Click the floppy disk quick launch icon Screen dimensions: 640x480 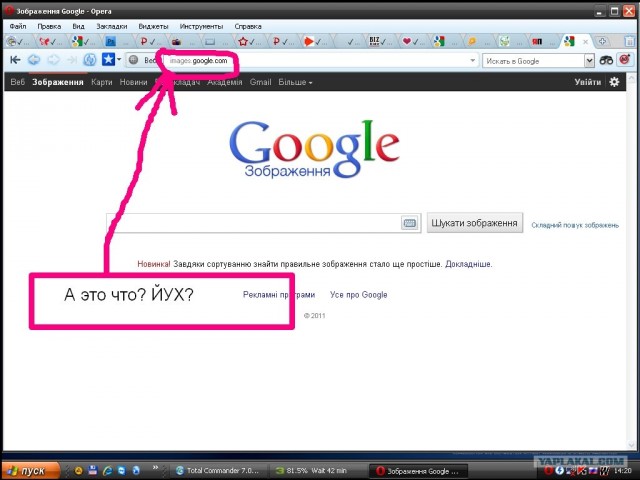point(93,471)
